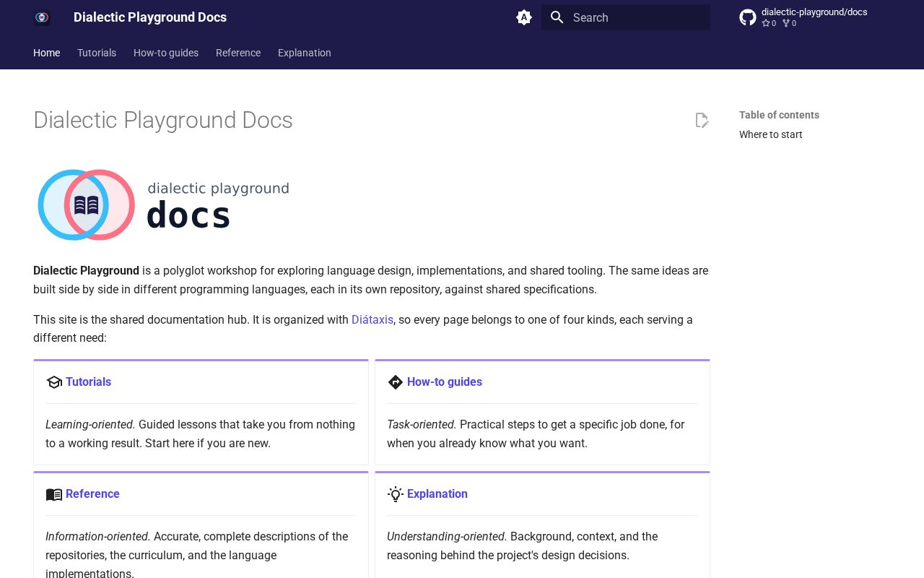The height and width of the screenshot is (578, 924).
Task: Click the search magnifier icon
Action: point(557,17)
